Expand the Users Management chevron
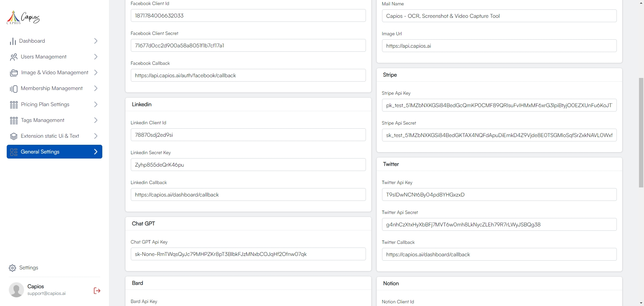 (96, 57)
